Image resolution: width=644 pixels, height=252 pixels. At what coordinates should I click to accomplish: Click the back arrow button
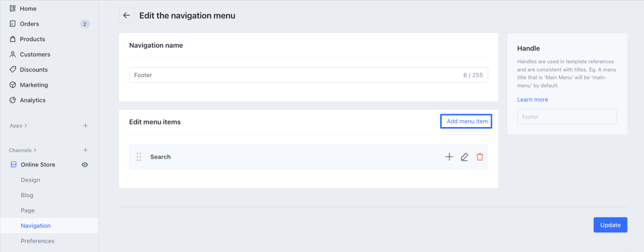(126, 16)
